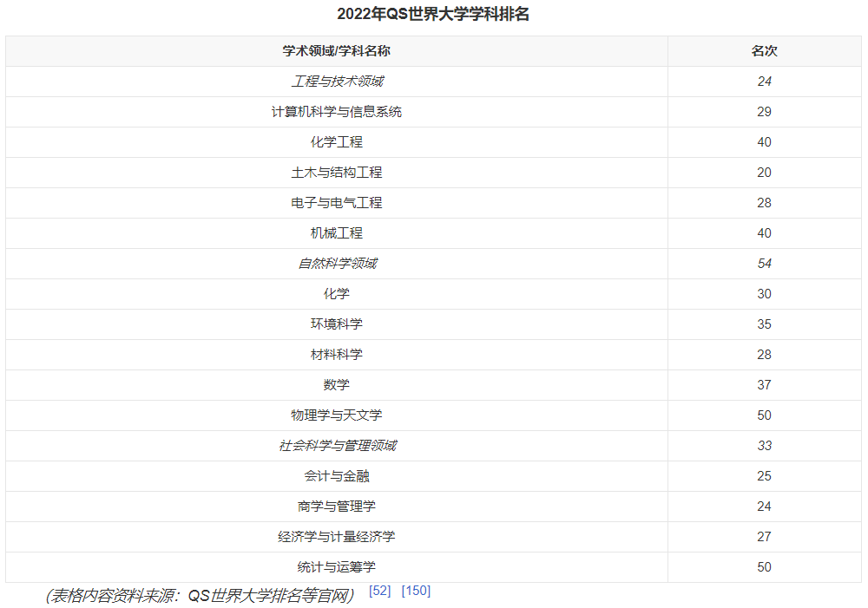Click rank 27 for 经济学与计量经济学
Screen dimensions: 868x608
click(765, 537)
